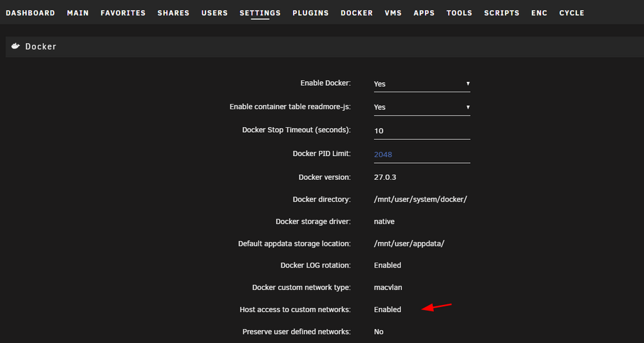Viewport: 644px width, 343px height.
Task: Click the Docker Stop Timeout input field
Action: 422,131
